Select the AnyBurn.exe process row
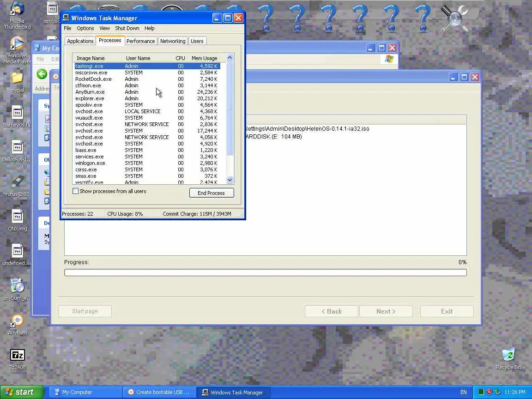 (147, 92)
